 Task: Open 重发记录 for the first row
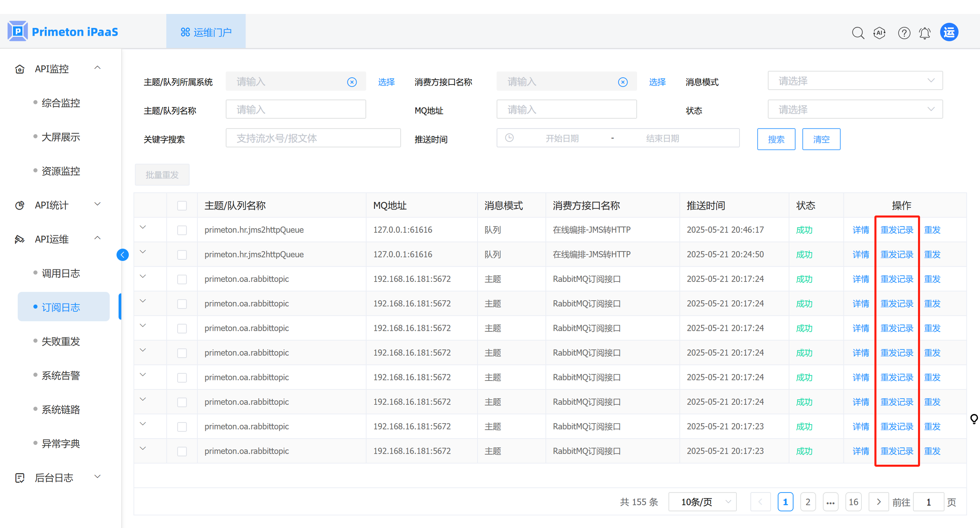coord(897,230)
